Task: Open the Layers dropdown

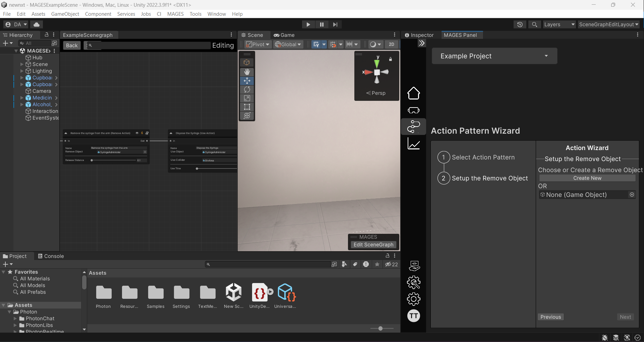Action: [559, 24]
